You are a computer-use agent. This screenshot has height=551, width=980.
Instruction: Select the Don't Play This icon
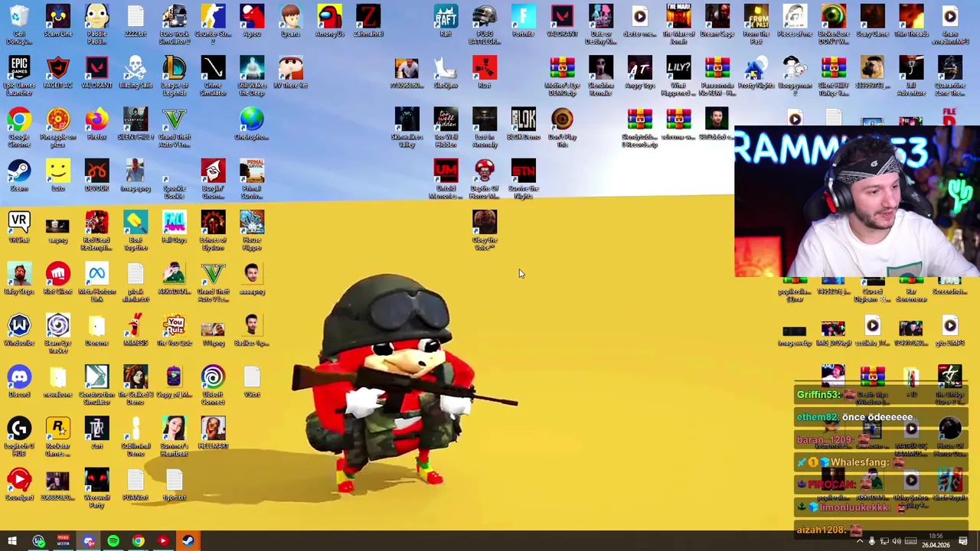[562, 126]
